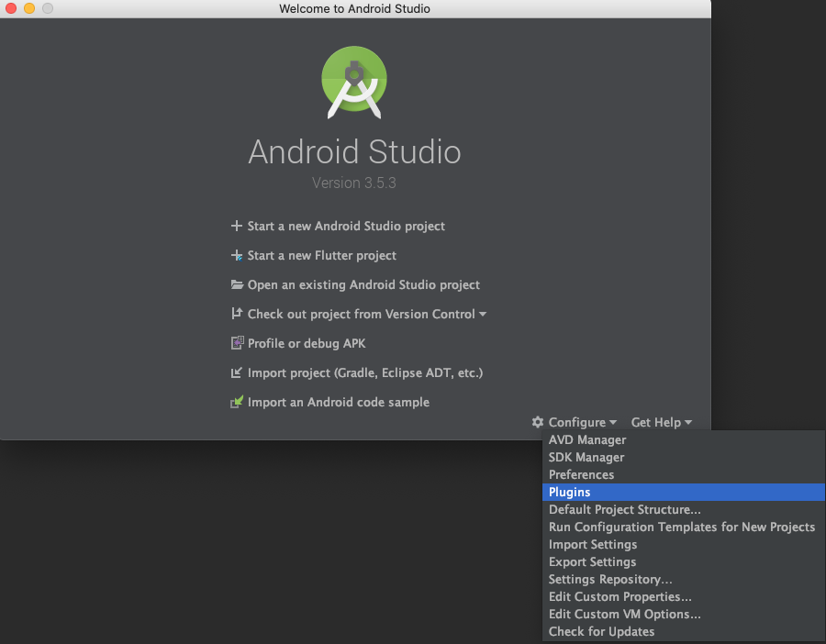Open the Get Help dropdown
Viewport: 826px width, 644px height.
661,422
